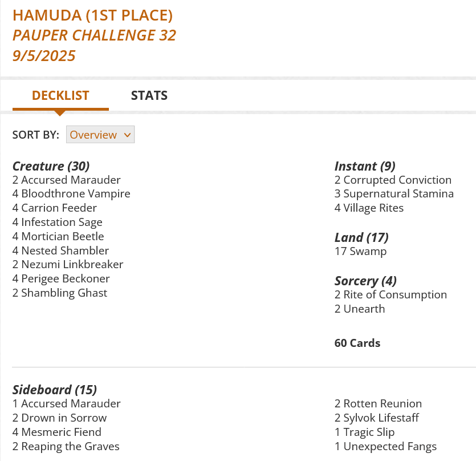This screenshot has height=461, width=476.
Task: Switch to the STATS tab
Action: 149,95
